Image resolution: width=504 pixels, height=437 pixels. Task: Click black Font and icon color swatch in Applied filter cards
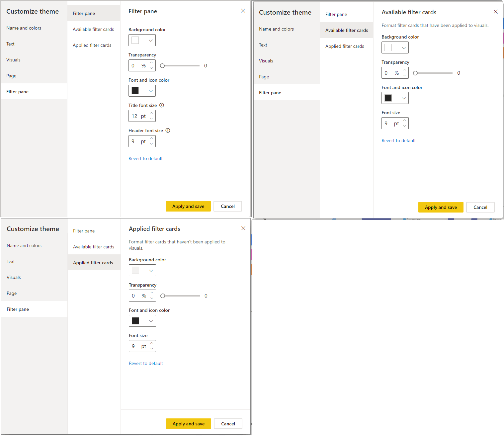(x=135, y=321)
